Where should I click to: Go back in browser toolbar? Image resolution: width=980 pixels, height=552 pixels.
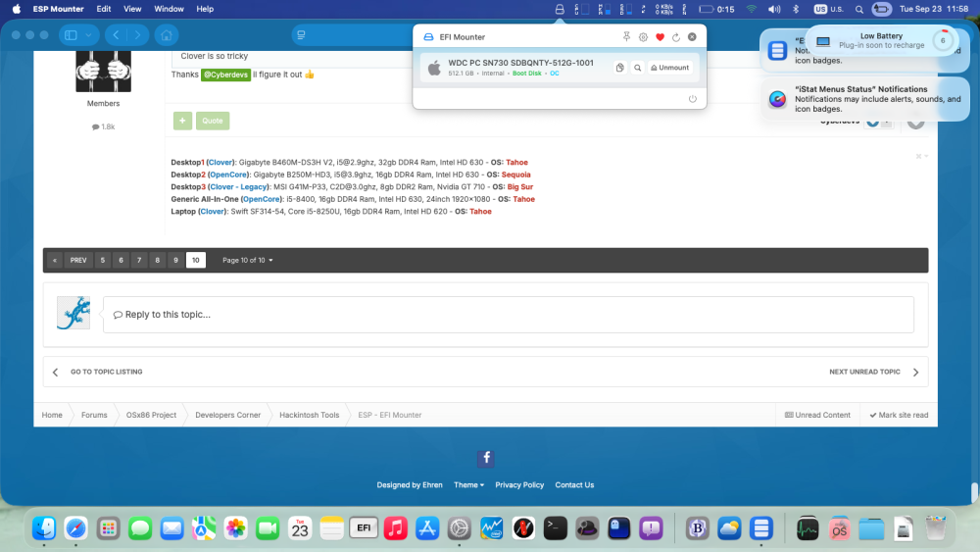(117, 35)
